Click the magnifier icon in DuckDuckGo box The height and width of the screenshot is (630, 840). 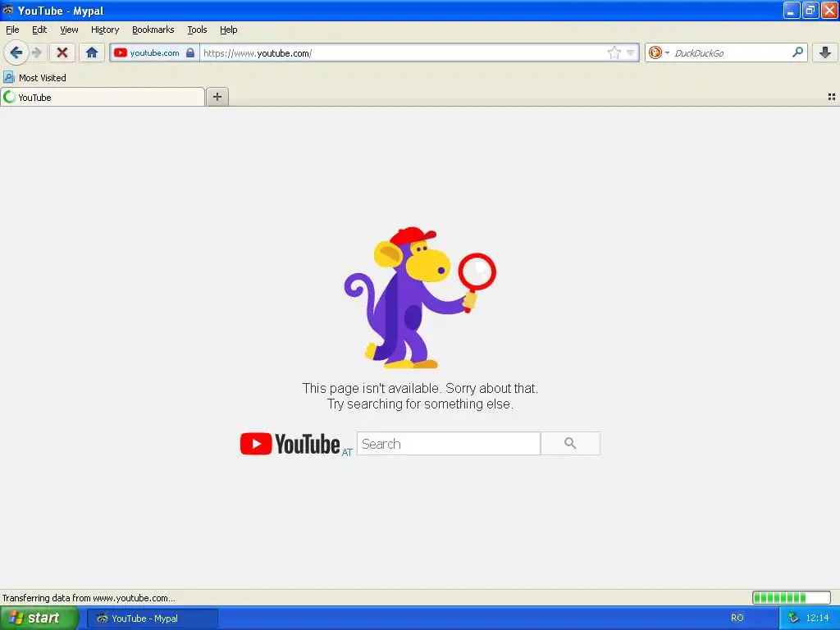pyautogui.click(x=797, y=52)
